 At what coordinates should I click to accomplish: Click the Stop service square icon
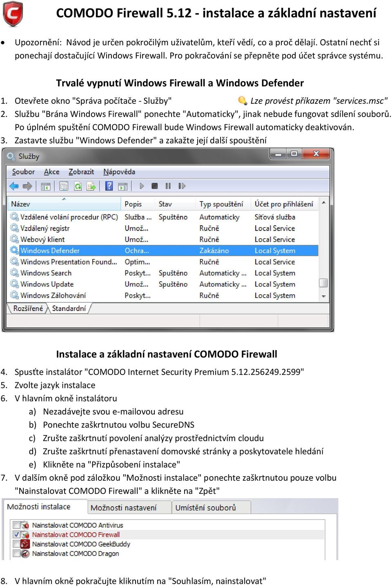click(x=154, y=186)
